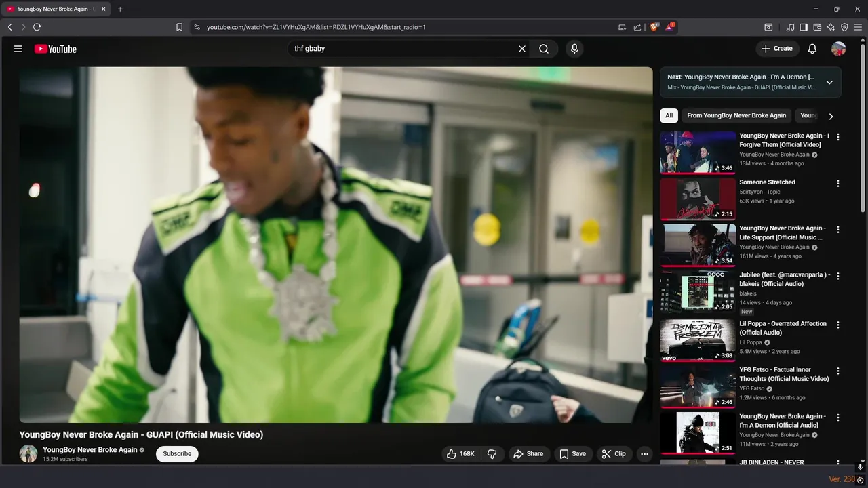The image size is (868, 488).
Task: Open YouTube notifications bell
Action: click(812, 49)
